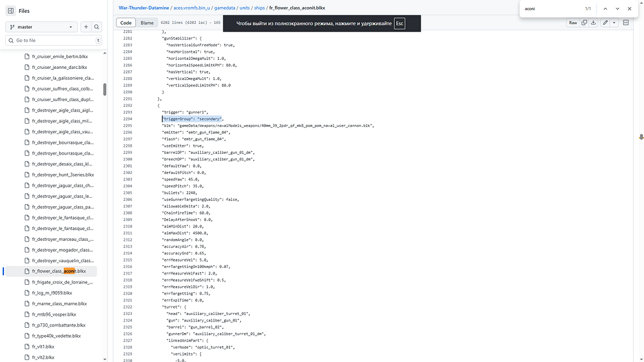The image size is (644, 362).
Task: Open Raw view of file
Action: pyautogui.click(x=573, y=23)
